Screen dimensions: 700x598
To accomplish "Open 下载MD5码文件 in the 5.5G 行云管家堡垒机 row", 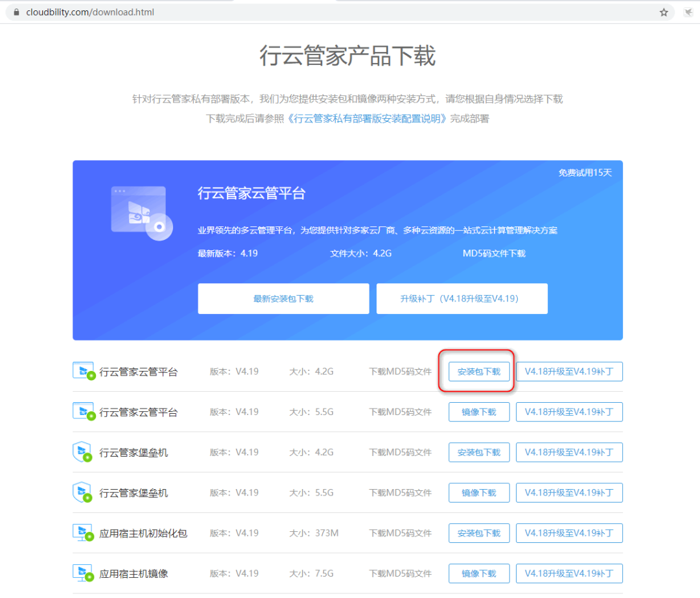I will click(400, 492).
